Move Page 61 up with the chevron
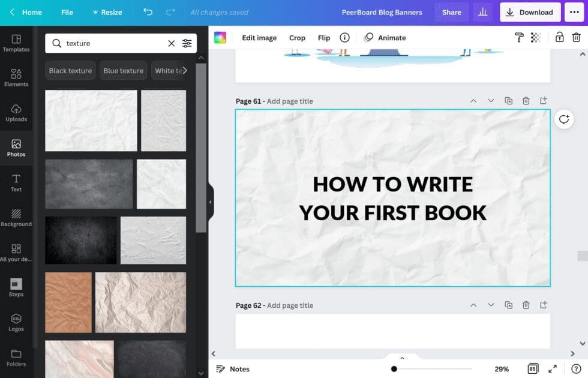588x378 pixels. (x=473, y=101)
